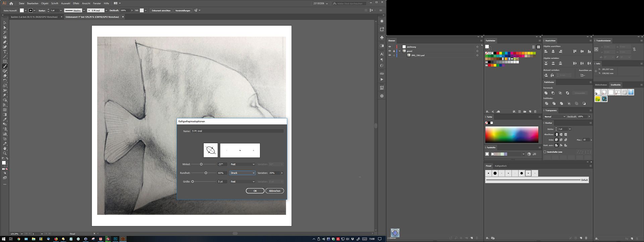This screenshot has width=644, height=242.
Task: Click trash icon in Farbfelder panel
Action: [535, 112]
